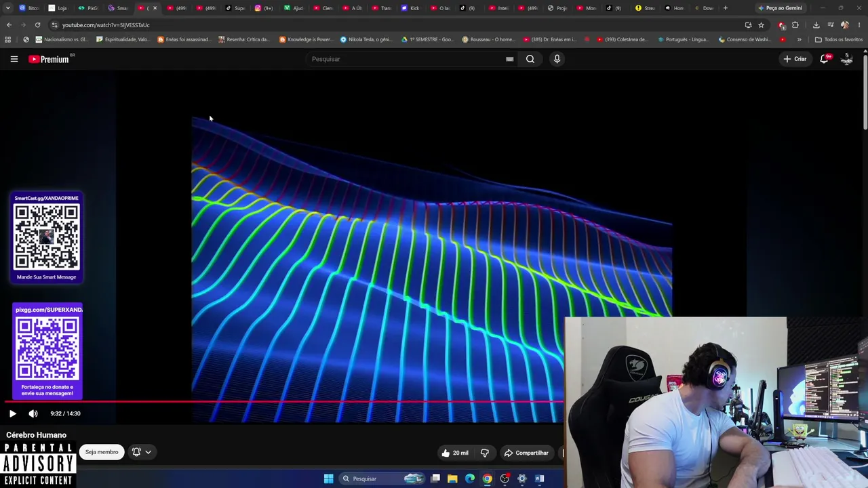This screenshot has height=488, width=868.
Task: Like the video with 20 mil likes
Action: click(454, 453)
